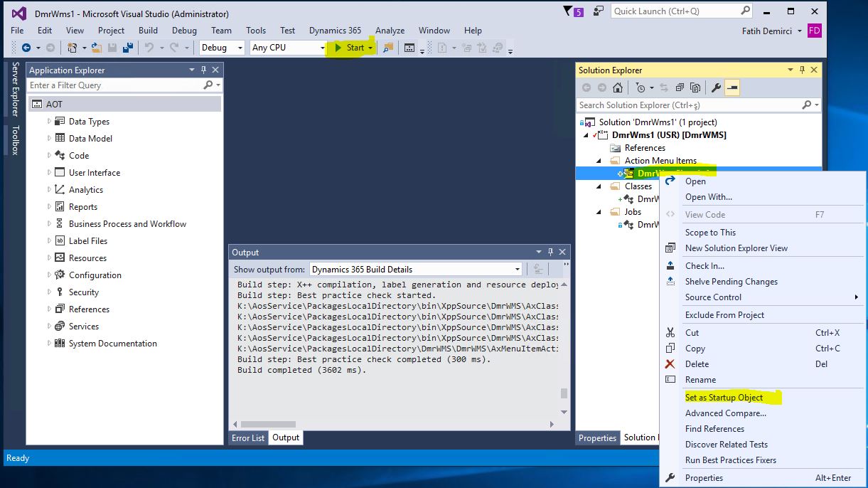
Task: Toggle Preview Selected Items button in Solution Explorer
Action: 732,87
